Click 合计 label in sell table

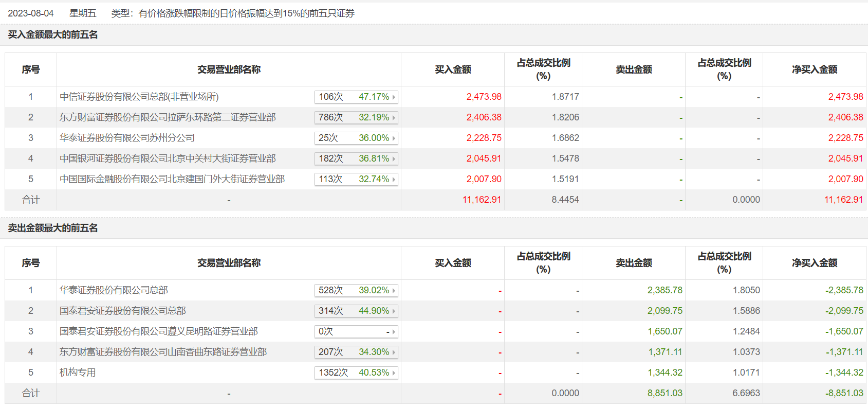[31, 393]
